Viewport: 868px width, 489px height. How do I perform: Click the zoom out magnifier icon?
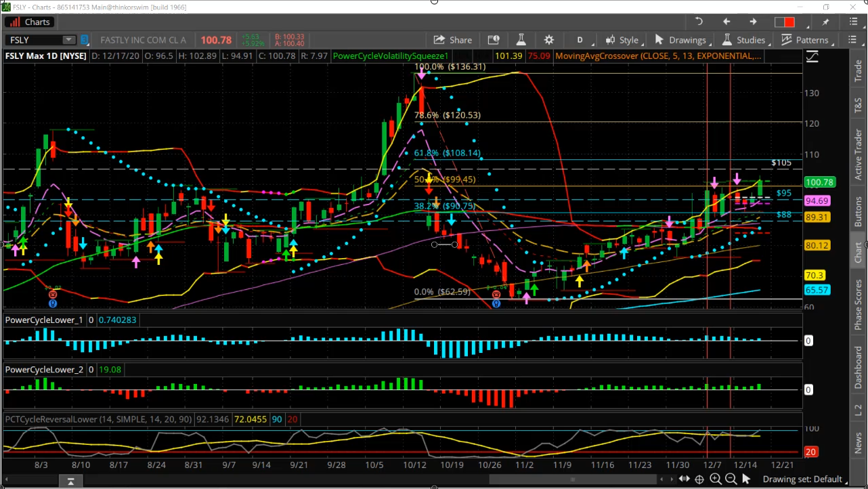pyautogui.click(x=731, y=479)
